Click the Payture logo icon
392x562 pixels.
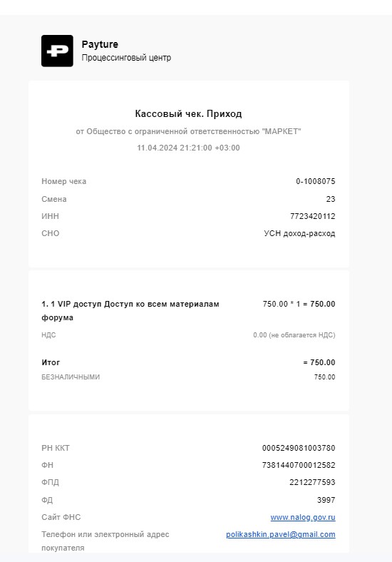point(57,51)
